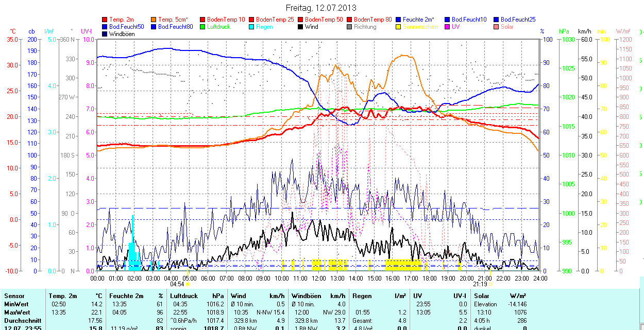Click the hPa unit label on pressure axis
The width and height of the screenshot is (644, 330).
tap(565, 31)
